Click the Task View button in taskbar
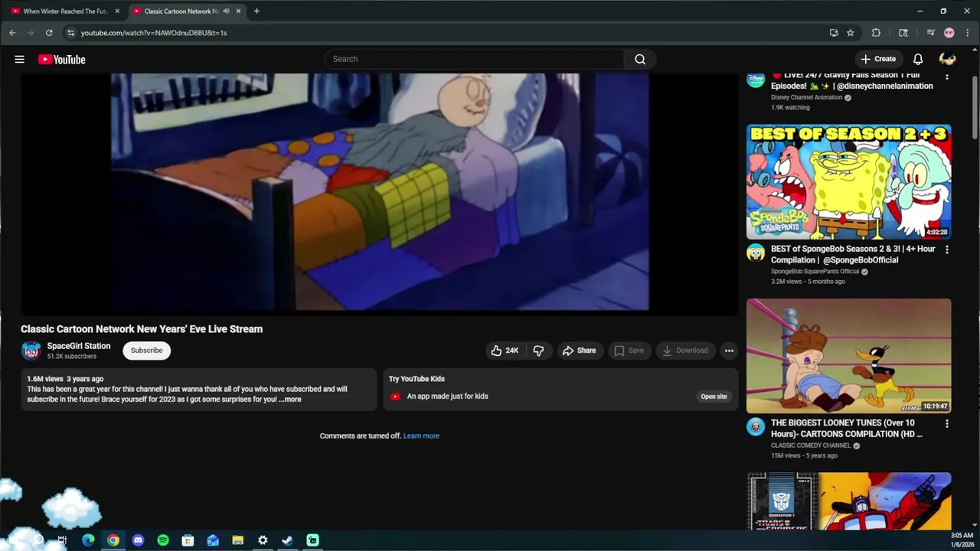980x551 pixels. [x=63, y=540]
